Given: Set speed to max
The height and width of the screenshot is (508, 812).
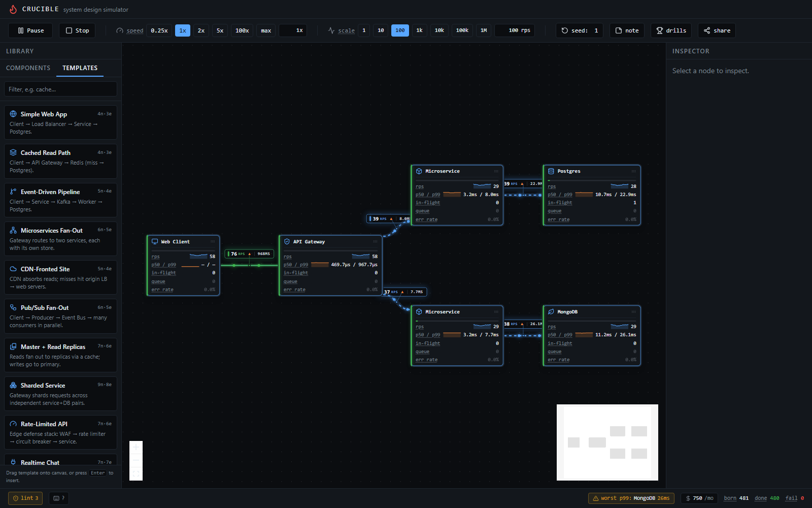Looking at the screenshot, I should pos(266,30).
